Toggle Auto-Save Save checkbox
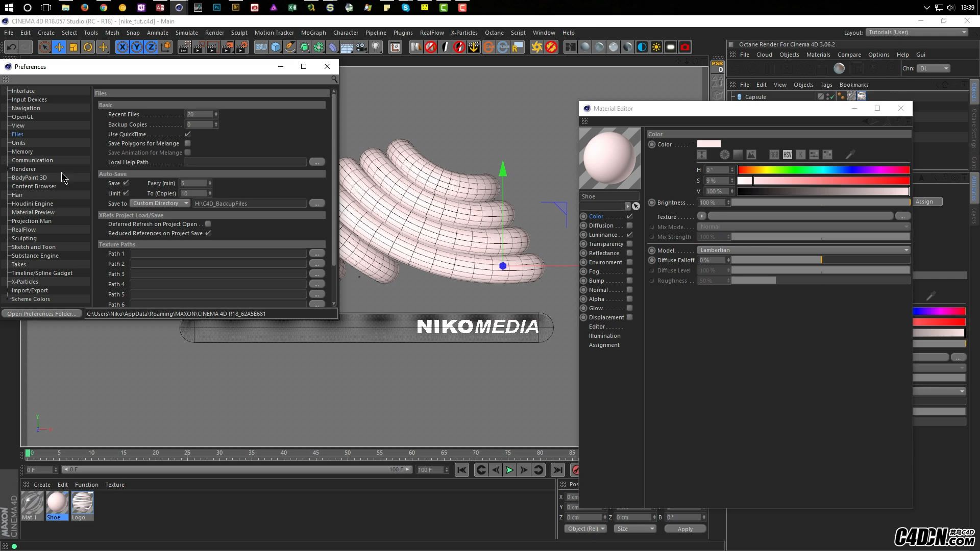This screenshot has height=551, width=980. point(126,183)
